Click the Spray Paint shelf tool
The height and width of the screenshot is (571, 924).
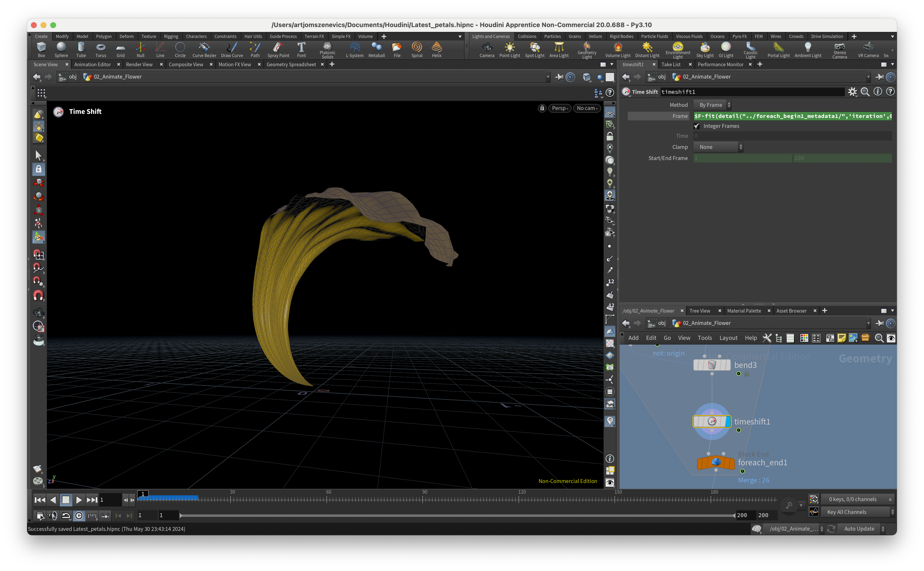(x=278, y=50)
